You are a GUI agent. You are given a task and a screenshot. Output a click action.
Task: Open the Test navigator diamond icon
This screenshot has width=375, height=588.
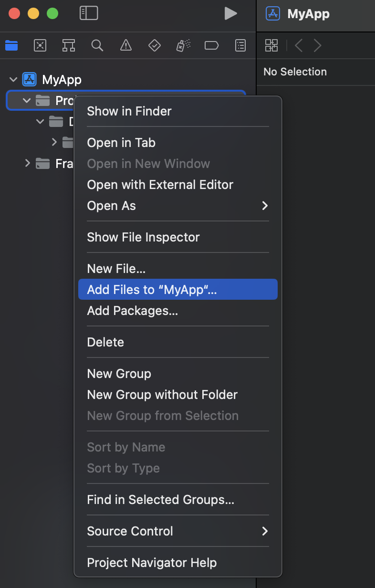tap(155, 45)
